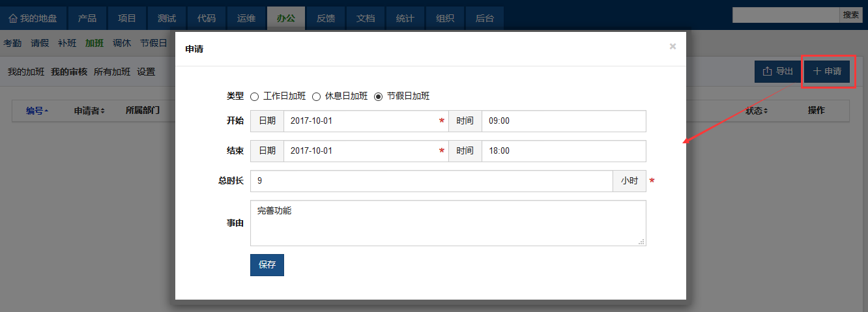
Task: Click the 导出 export button
Action: click(777, 72)
